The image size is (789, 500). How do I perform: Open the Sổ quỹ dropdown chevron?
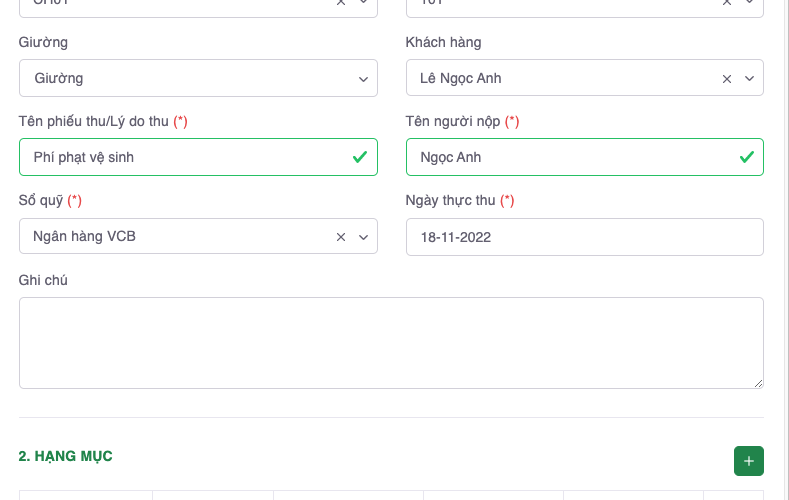(364, 237)
